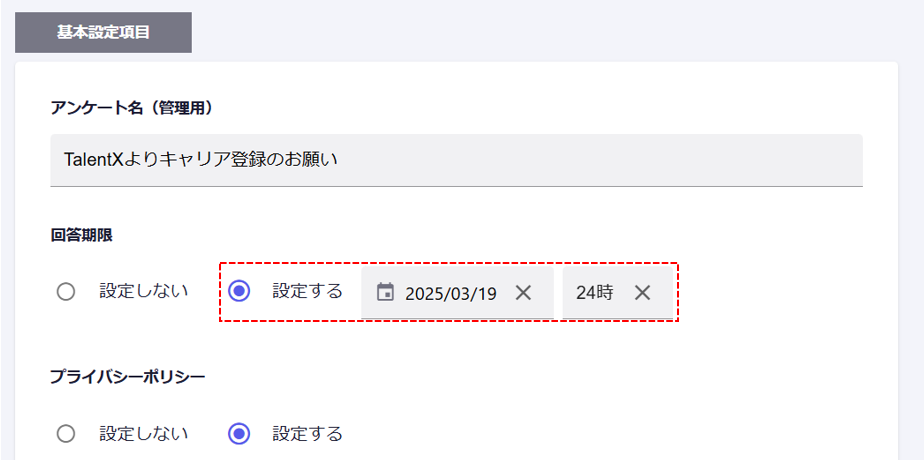Select 設定する radio under 回答期限

(239, 291)
